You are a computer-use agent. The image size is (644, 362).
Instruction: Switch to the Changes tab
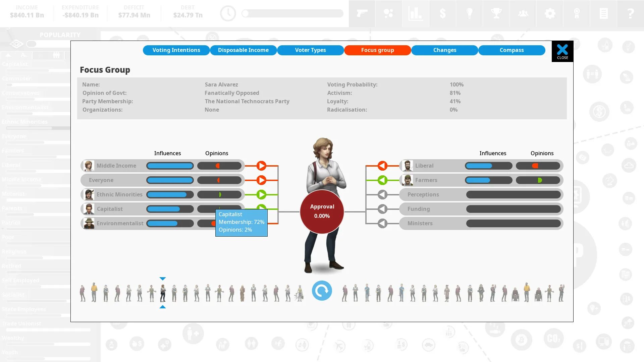coord(444,50)
